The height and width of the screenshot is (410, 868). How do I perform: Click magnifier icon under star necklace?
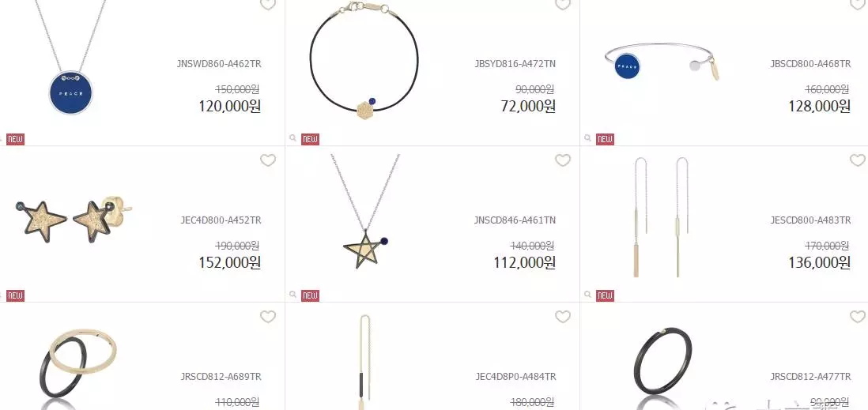[292, 295]
